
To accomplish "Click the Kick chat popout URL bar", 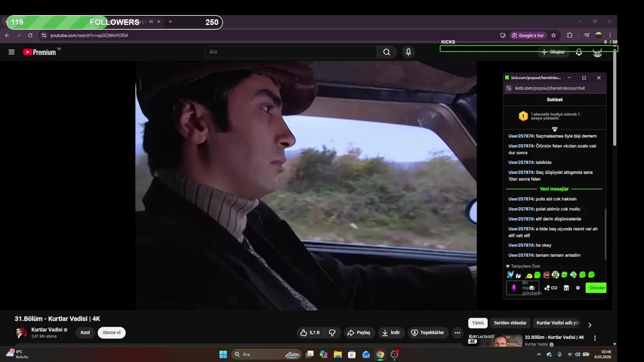I will click(550, 88).
